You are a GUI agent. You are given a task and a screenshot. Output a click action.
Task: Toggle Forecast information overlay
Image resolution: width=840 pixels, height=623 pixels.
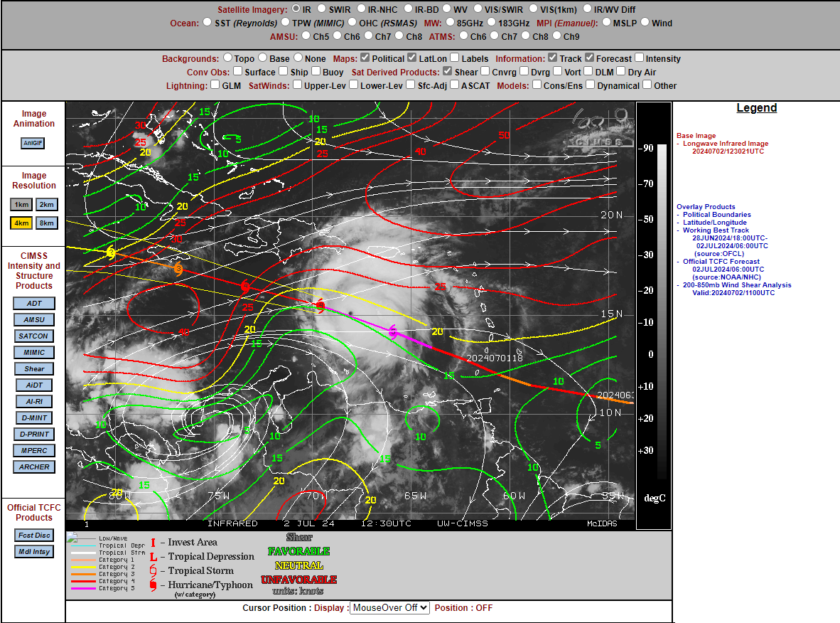point(589,58)
